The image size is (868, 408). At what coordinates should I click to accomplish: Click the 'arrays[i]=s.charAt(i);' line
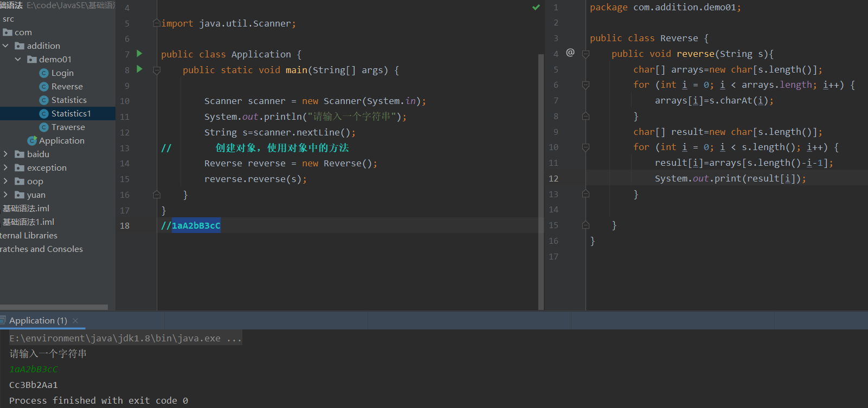point(714,101)
